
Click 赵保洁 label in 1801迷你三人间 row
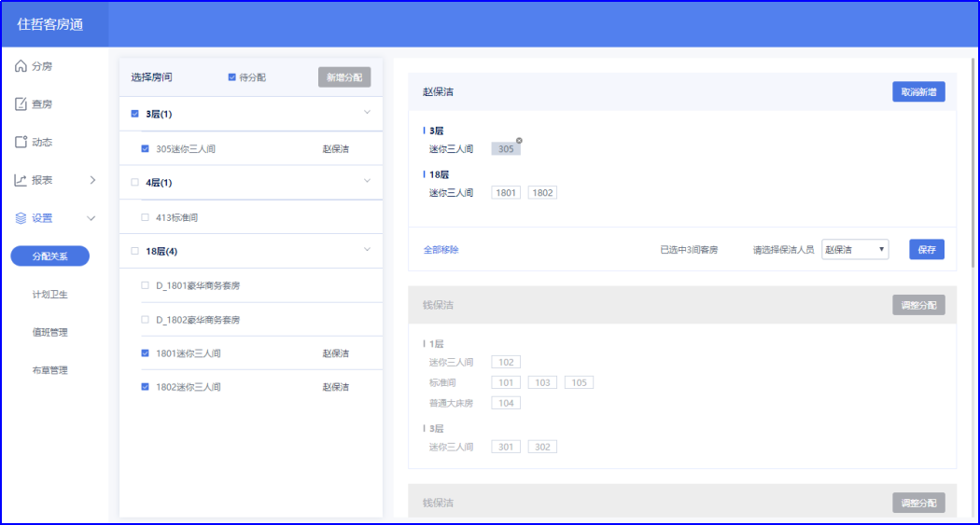pos(336,353)
